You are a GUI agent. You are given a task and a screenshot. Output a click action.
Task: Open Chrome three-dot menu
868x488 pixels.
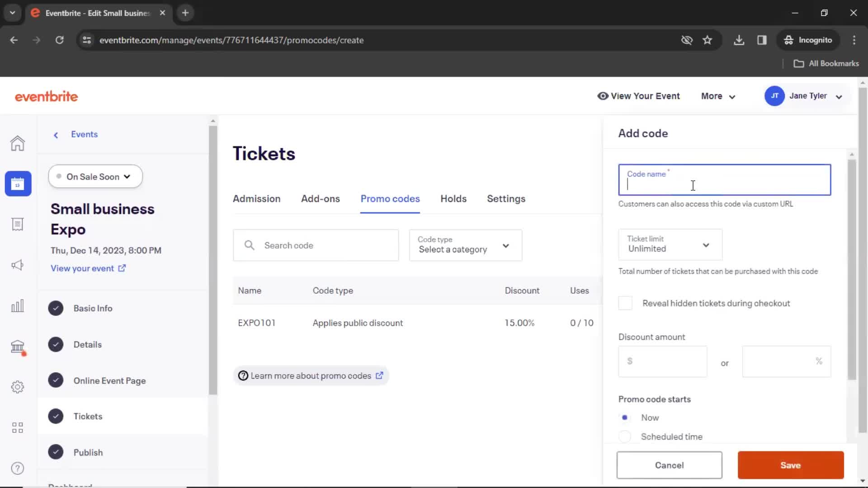click(854, 40)
